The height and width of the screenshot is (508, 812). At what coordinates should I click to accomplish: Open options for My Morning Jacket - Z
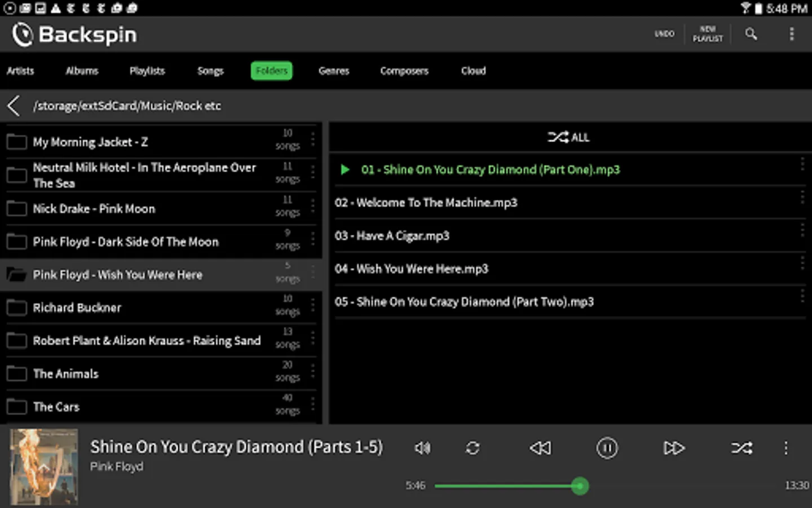tap(313, 139)
